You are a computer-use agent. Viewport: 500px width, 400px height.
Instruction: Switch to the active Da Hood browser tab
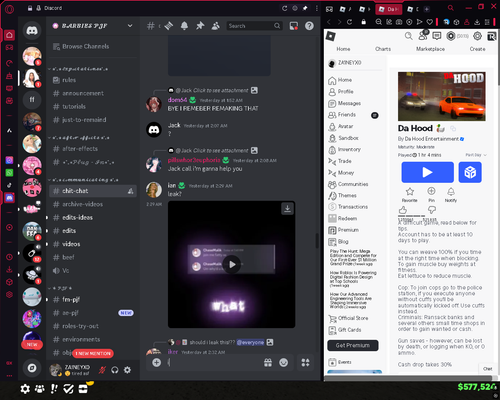click(389, 9)
